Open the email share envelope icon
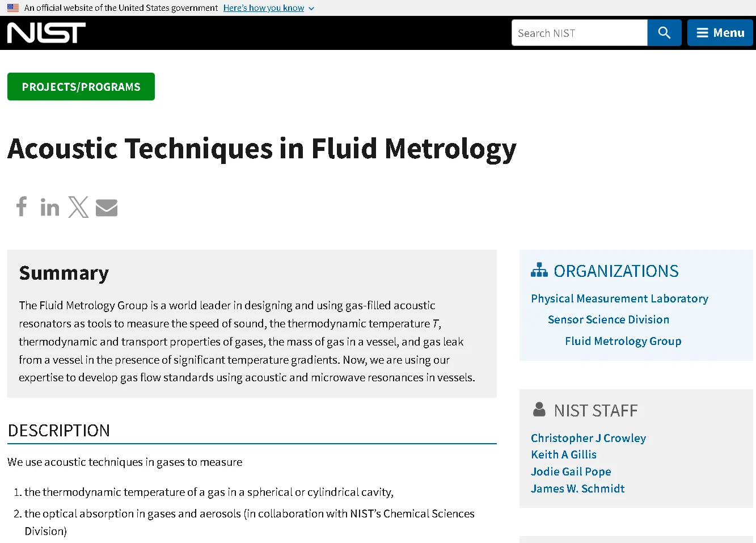Screen dimensions: 756x543 (x=107, y=207)
